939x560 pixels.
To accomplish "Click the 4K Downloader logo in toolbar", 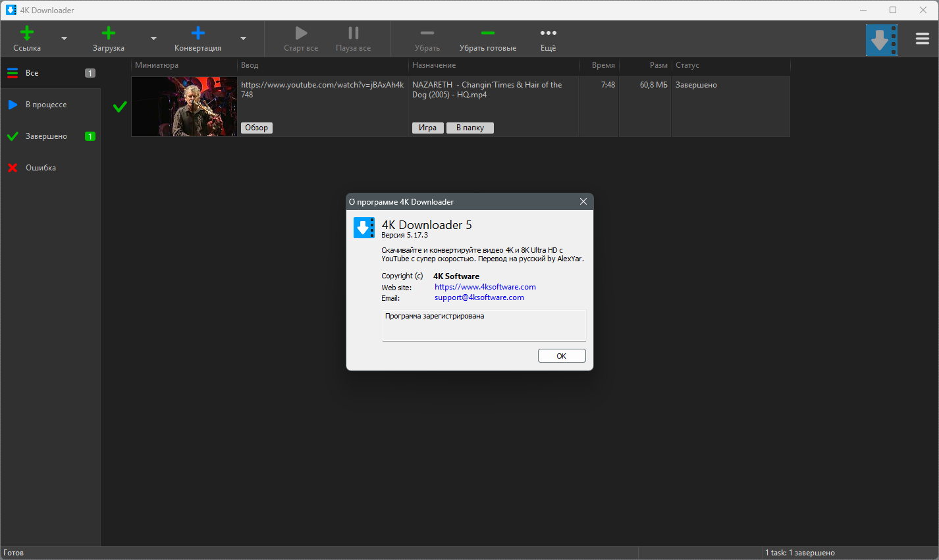I will click(882, 40).
